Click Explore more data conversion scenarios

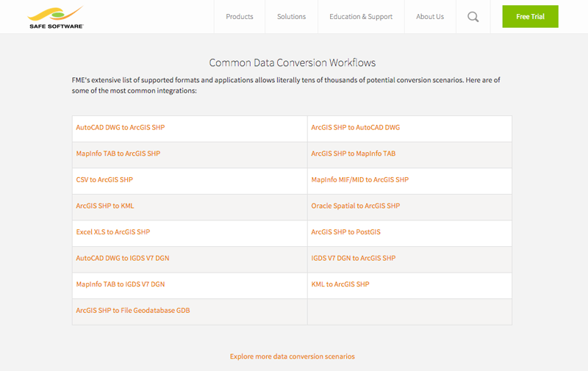click(292, 356)
